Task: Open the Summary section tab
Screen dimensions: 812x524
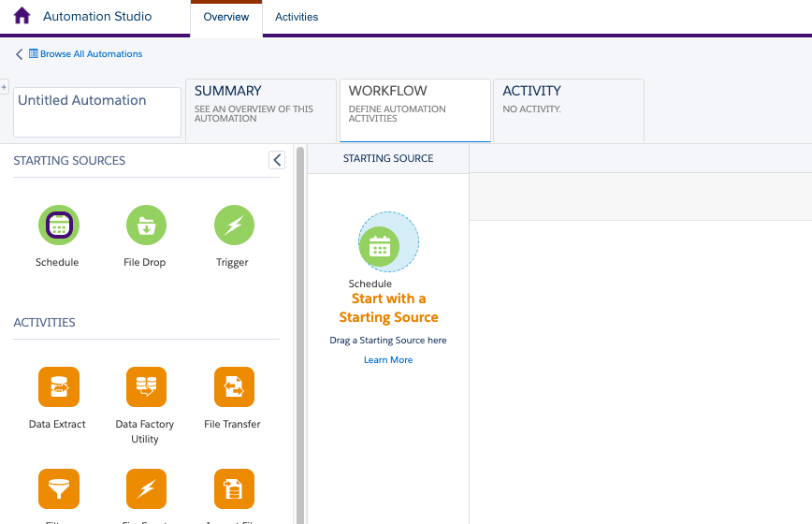Action: coord(261,109)
